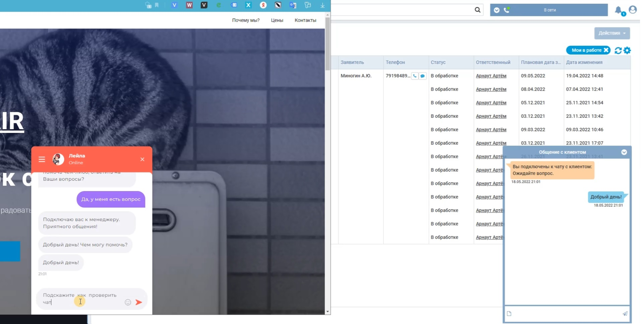
Task: Open the Лейла chat hamburger menu
Action: coord(42,159)
